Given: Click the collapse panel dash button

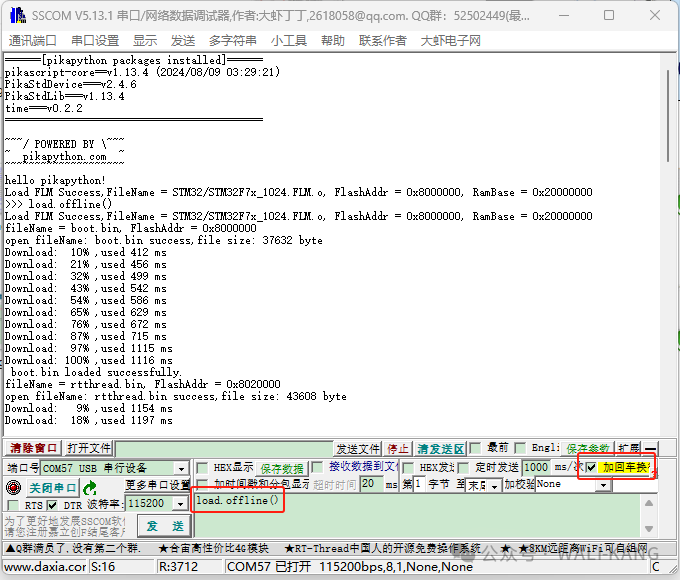Looking at the screenshot, I should (650, 449).
